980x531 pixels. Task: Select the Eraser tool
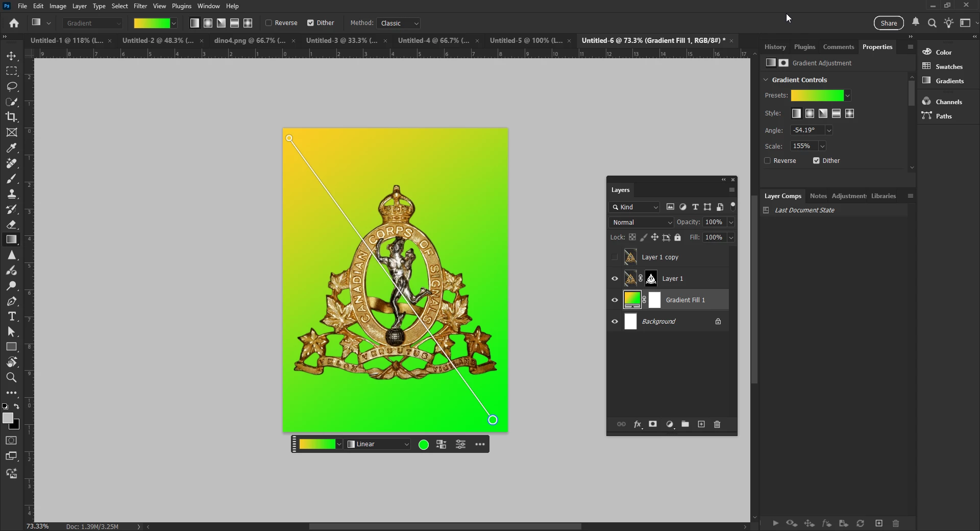point(11,224)
